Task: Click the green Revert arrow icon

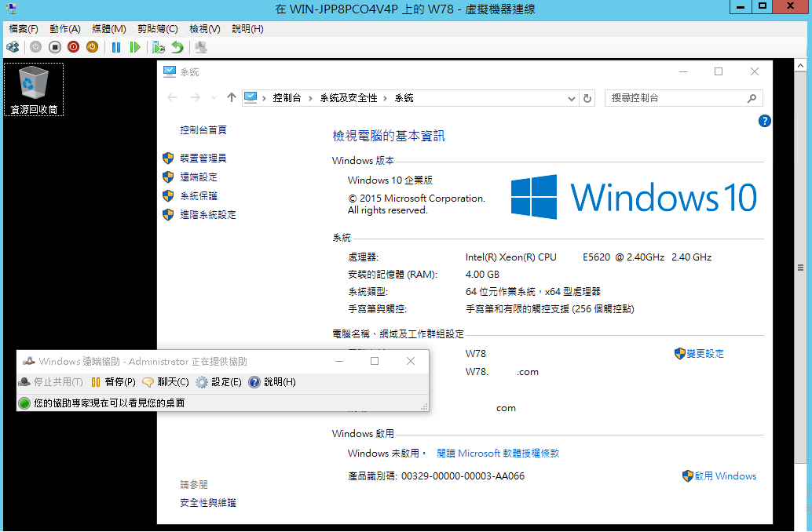Action: 177,47
